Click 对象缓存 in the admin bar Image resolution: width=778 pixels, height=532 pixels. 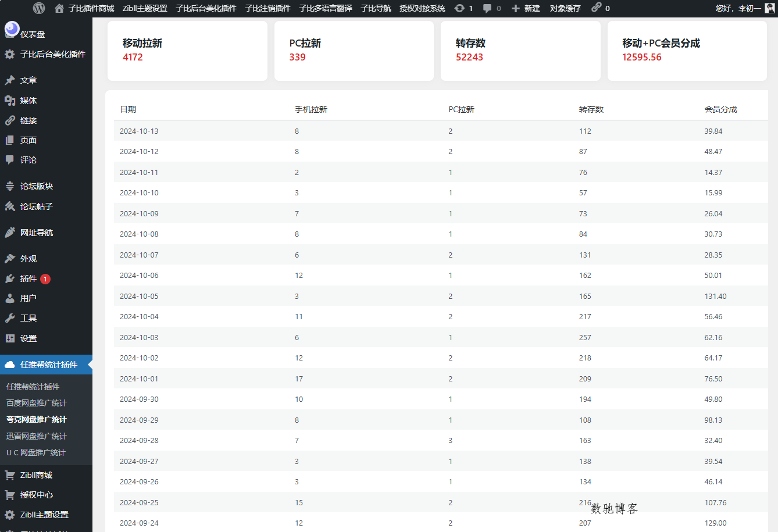565,8
